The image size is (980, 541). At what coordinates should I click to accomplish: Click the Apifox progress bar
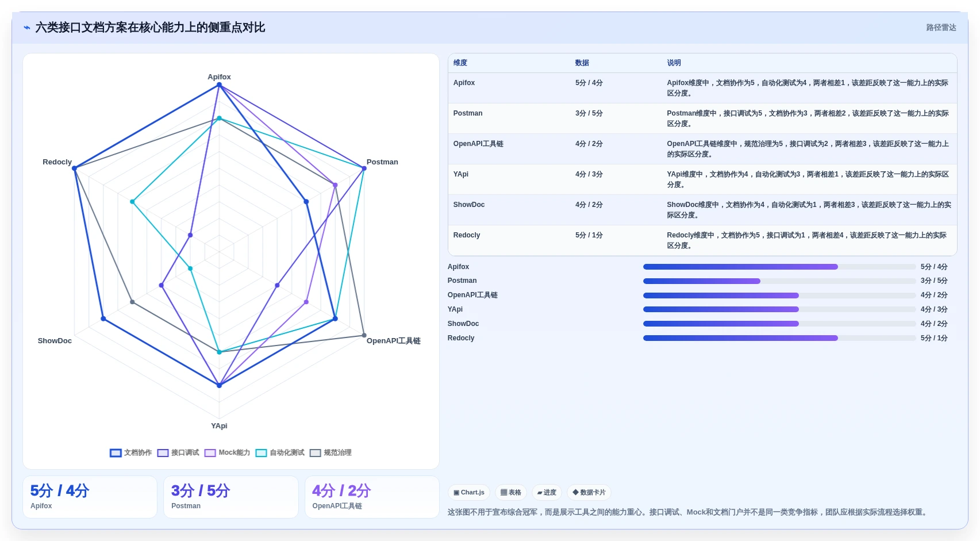pyautogui.click(x=779, y=267)
